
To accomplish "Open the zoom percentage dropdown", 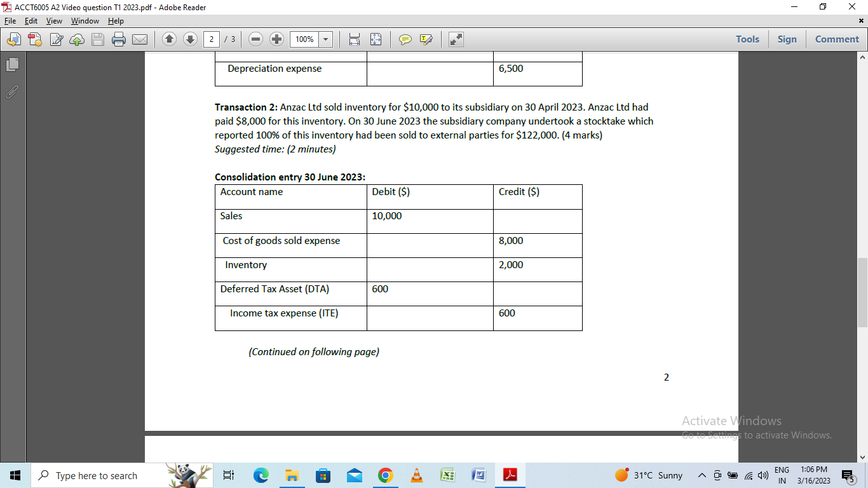I will [325, 39].
